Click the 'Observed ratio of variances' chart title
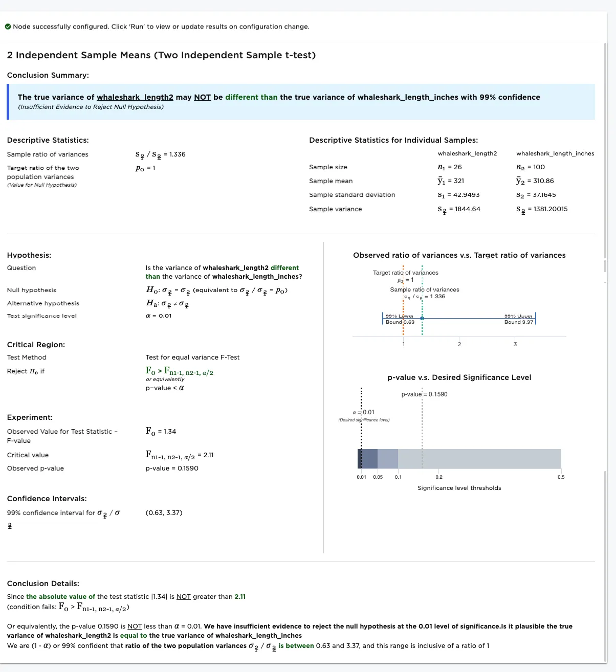This screenshot has height=672, width=616. tap(459, 255)
